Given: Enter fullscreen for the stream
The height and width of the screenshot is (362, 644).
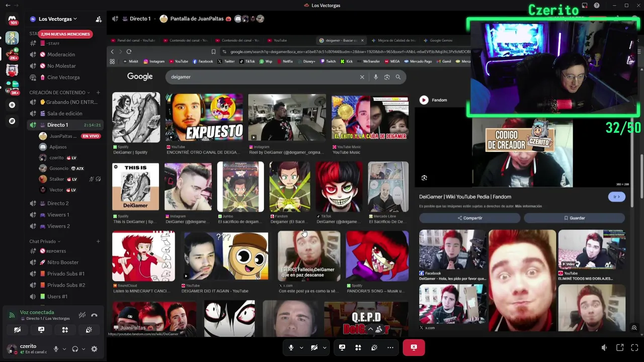Looking at the screenshot, I should point(634,347).
